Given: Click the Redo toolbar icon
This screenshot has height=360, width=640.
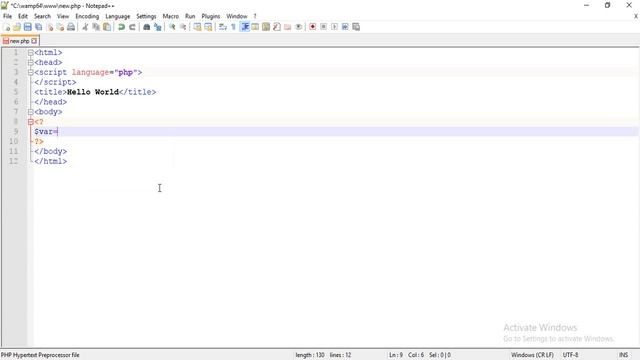Looking at the screenshot, I should (132, 27).
